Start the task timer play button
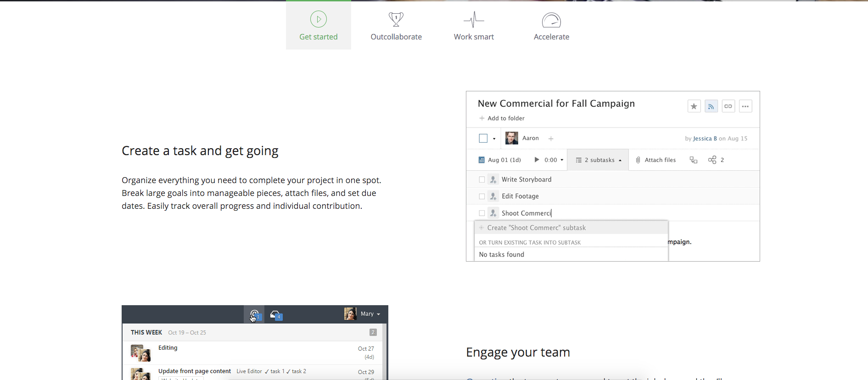 537,160
